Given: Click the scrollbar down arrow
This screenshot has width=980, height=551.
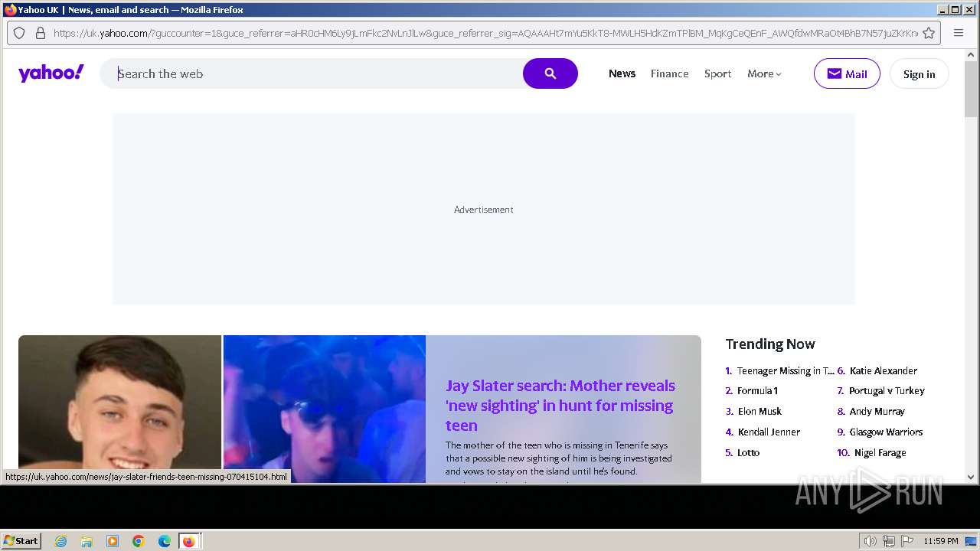Looking at the screenshot, I should 971,477.
